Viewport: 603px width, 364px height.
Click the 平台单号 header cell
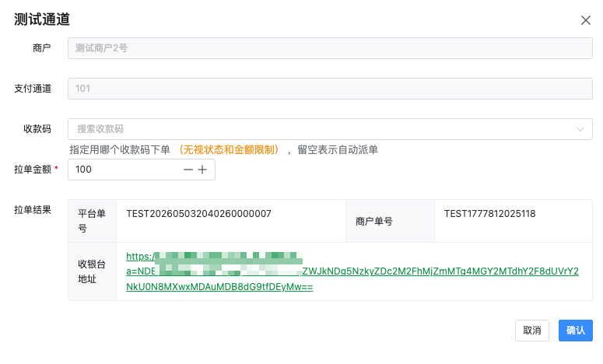tap(93, 221)
